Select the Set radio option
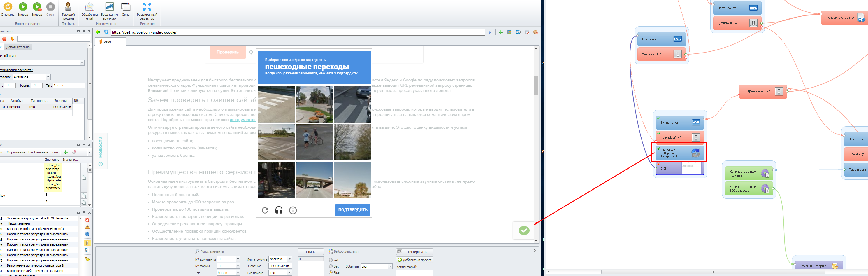 331,260
